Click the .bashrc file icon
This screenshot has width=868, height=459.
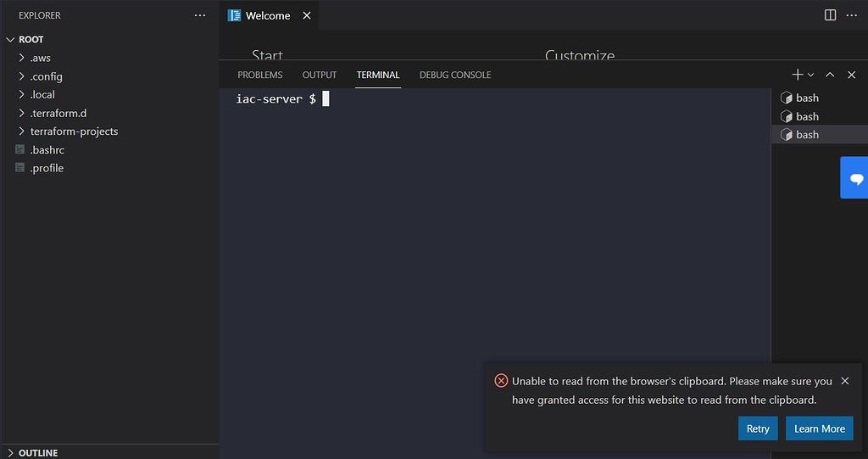pos(20,149)
